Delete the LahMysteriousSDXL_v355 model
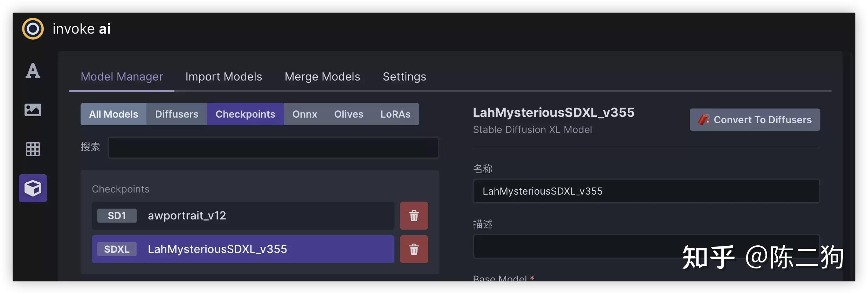This screenshot has width=868, height=294. coord(414,249)
